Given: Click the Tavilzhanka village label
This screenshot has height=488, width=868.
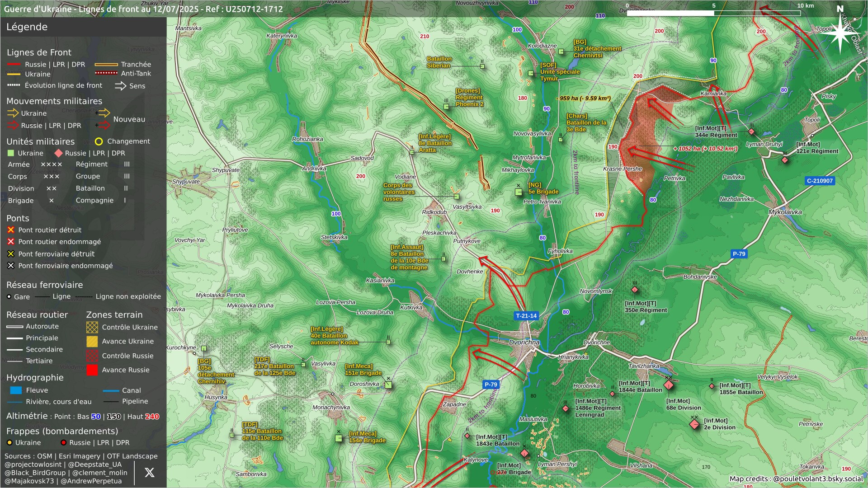Looking at the screenshot, I should pyautogui.click(x=644, y=366).
